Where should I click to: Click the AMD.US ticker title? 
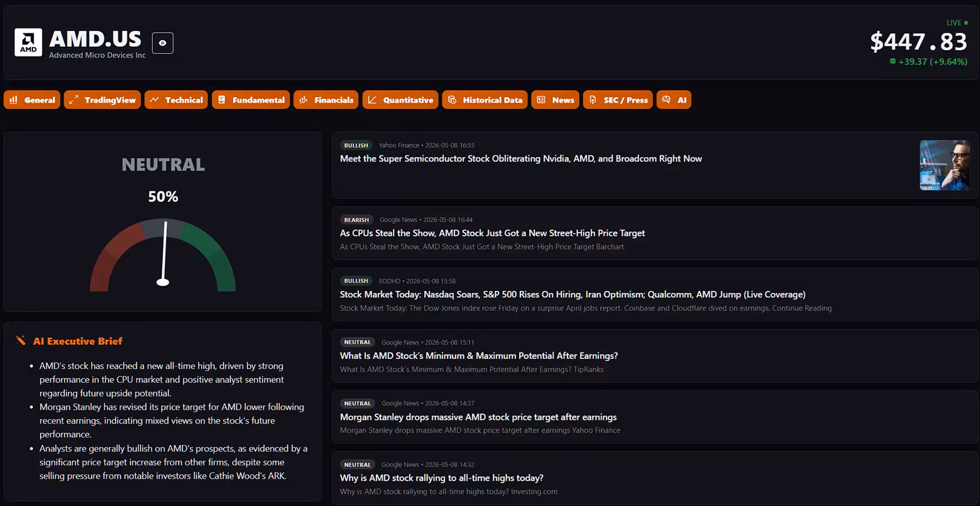[x=95, y=39]
